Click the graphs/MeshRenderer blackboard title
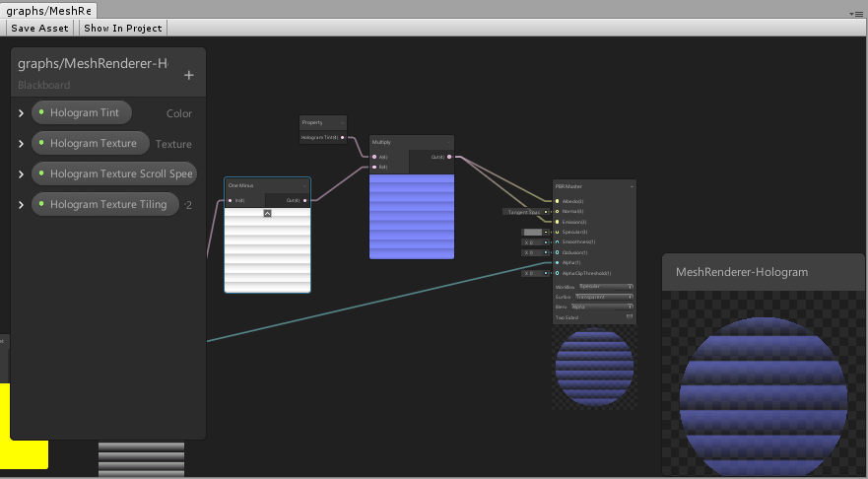The height and width of the screenshot is (479, 868). [93, 64]
